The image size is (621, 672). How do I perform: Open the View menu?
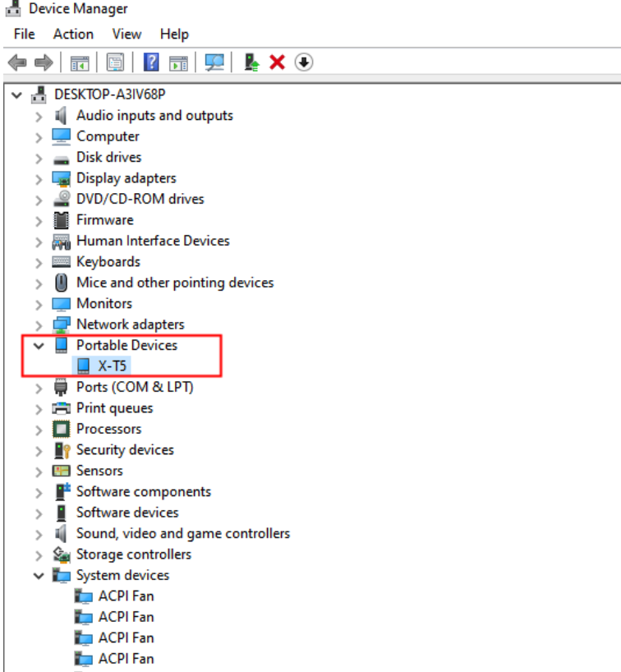point(126,34)
